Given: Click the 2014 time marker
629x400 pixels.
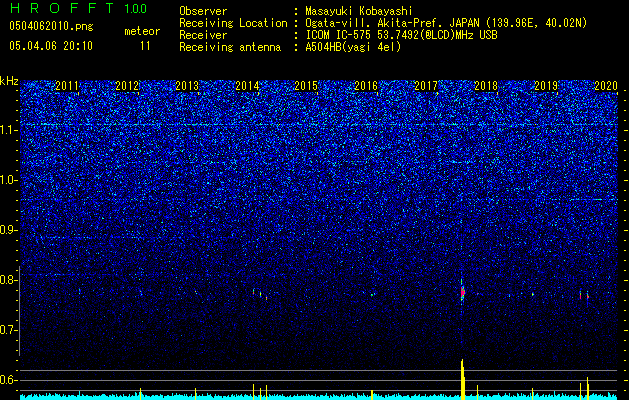Looking at the screenshot, I should point(247,86).
